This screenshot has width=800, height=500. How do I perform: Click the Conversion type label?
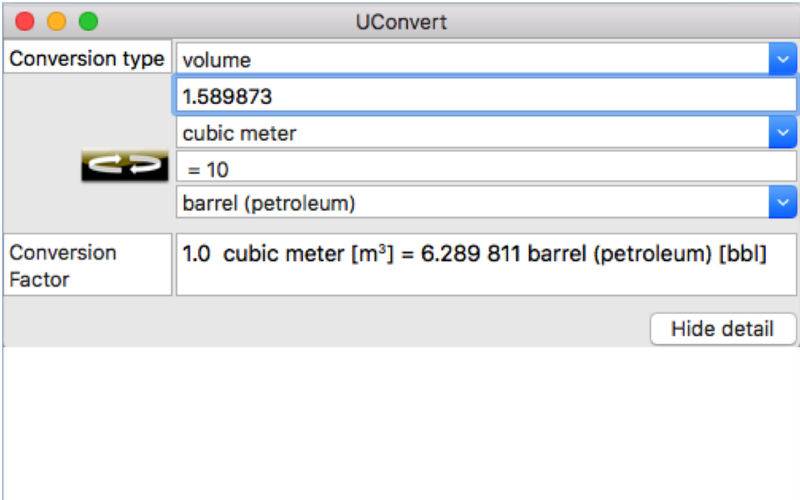[87, 59]
